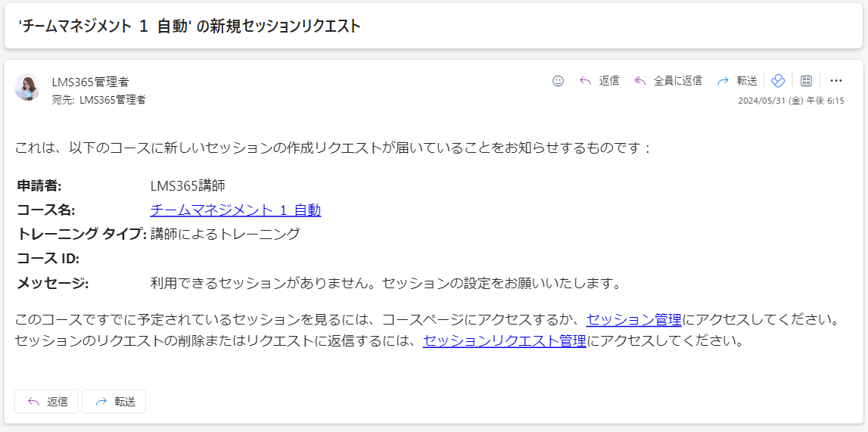
Task: Click the 返信 reply button in header toolbar
Action: [x=599, y=81]
